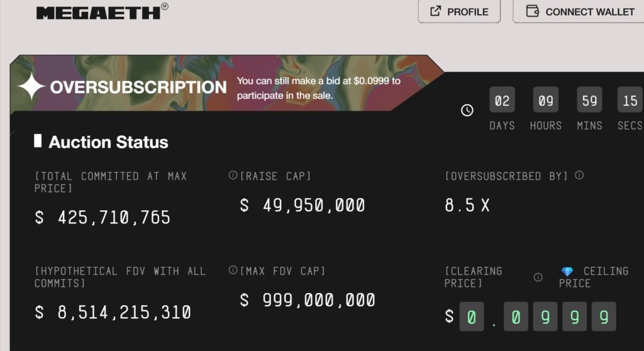Select the MINS countdown box
Viewport: 644px width, 351px height.
(x=589, y=100)
